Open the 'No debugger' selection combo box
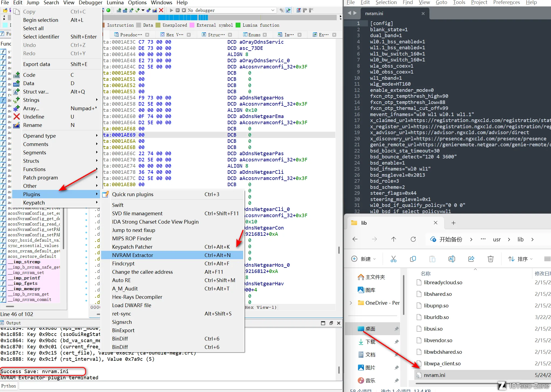Screen dimensions: 551x392 tap(232, 11)
